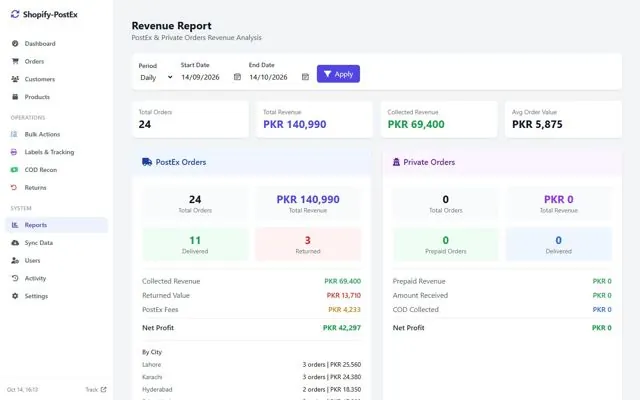Select Bulk Actions menu item
The height and width of the screenshot is (400, 640).
pyautogui.click(x=56, y=134)
